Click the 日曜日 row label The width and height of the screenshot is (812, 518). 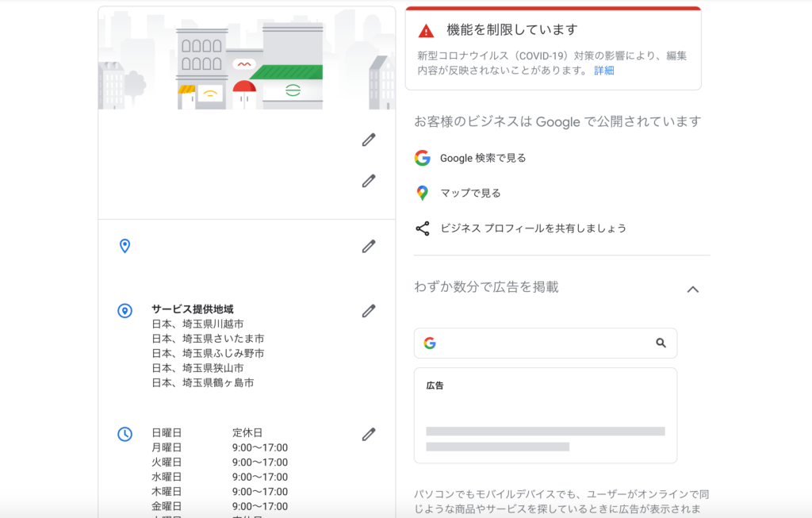pyautogui.click(x=167, y=432)
